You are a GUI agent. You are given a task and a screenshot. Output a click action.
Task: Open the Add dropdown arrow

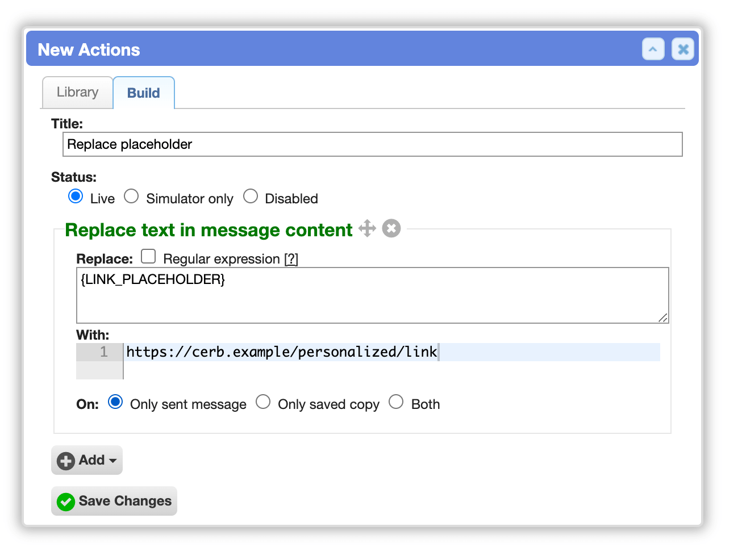112,461
